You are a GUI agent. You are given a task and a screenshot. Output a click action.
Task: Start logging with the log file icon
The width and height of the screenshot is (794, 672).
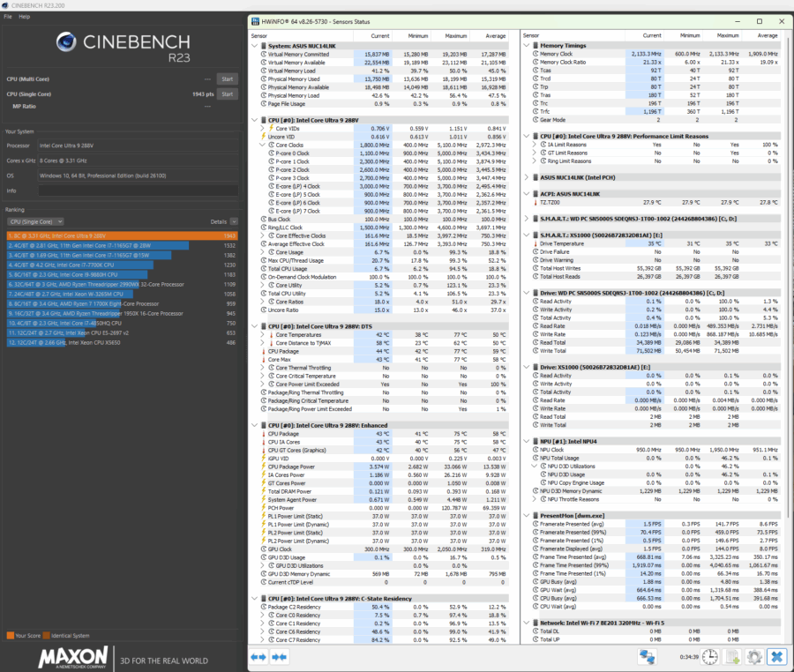732,657
